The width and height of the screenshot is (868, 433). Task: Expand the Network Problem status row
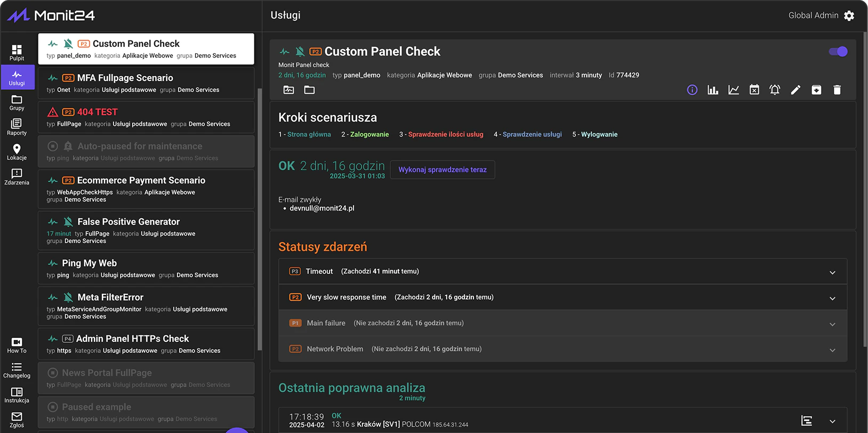point(832,350)
